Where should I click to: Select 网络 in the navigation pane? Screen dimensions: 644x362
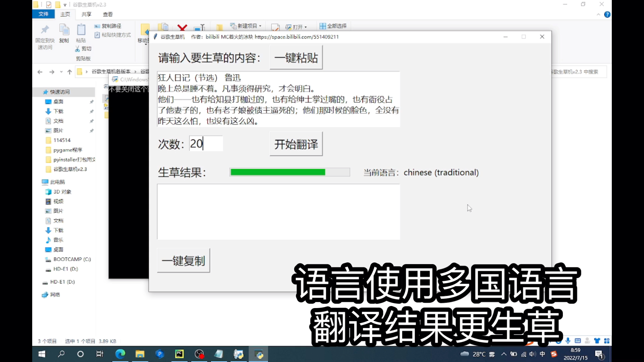pyautogui.click(x=55, y=295)
